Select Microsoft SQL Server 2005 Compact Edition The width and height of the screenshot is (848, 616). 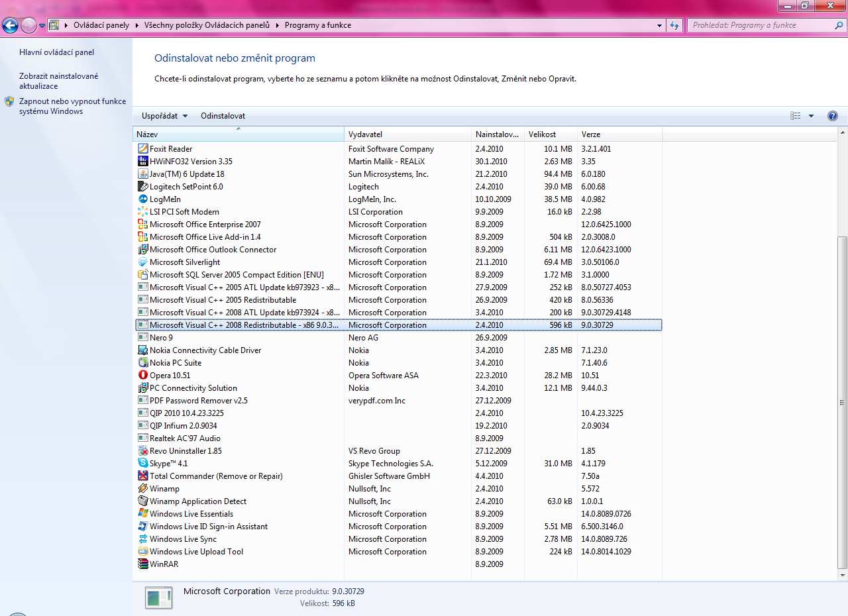pos(399,275)
